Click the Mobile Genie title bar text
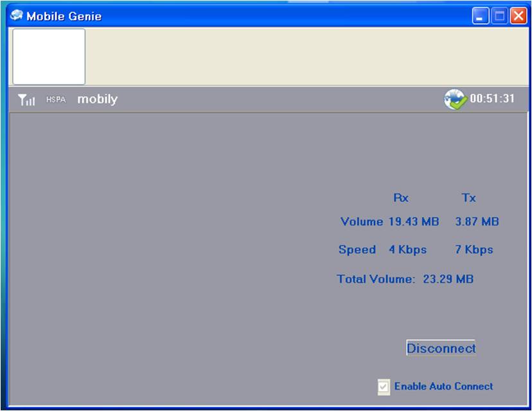Viewport: 532px width, 411px height. tap(65, 17)
